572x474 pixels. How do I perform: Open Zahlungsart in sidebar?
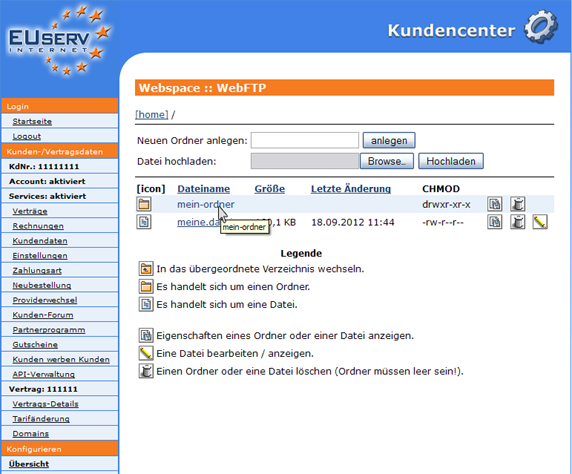(x=37, y=270)
